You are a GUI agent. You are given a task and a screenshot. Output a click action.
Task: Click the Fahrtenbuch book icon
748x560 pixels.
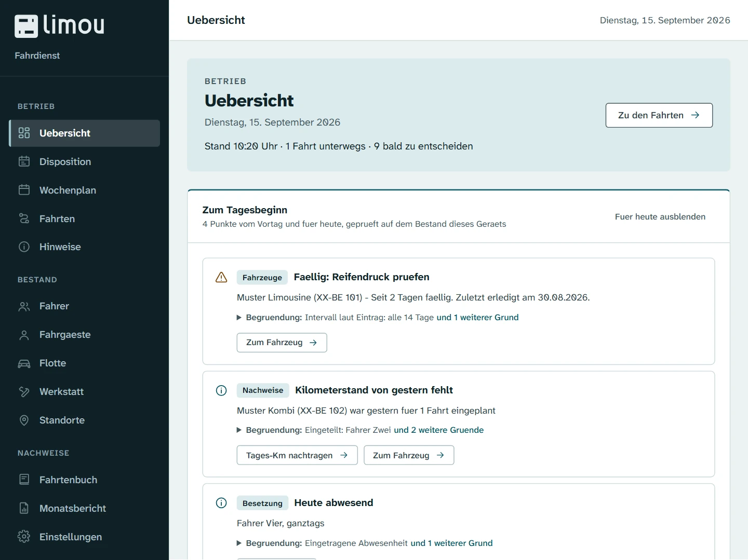click(x=24, y=480)
